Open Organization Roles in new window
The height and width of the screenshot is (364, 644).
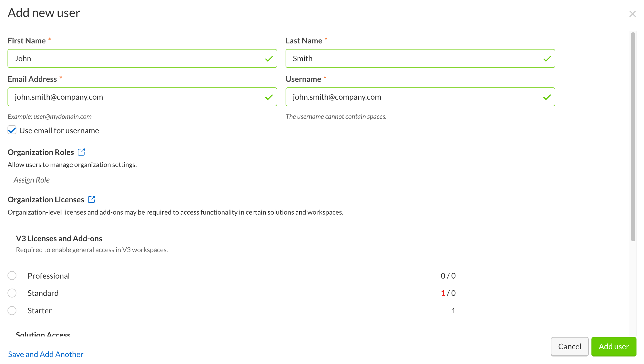pos(82,152)
